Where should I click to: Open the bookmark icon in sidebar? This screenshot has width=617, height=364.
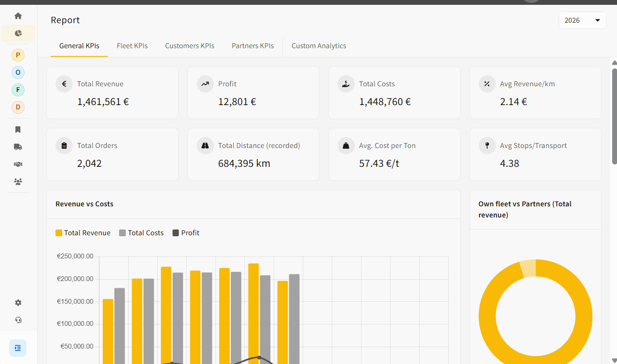point(18,130)
